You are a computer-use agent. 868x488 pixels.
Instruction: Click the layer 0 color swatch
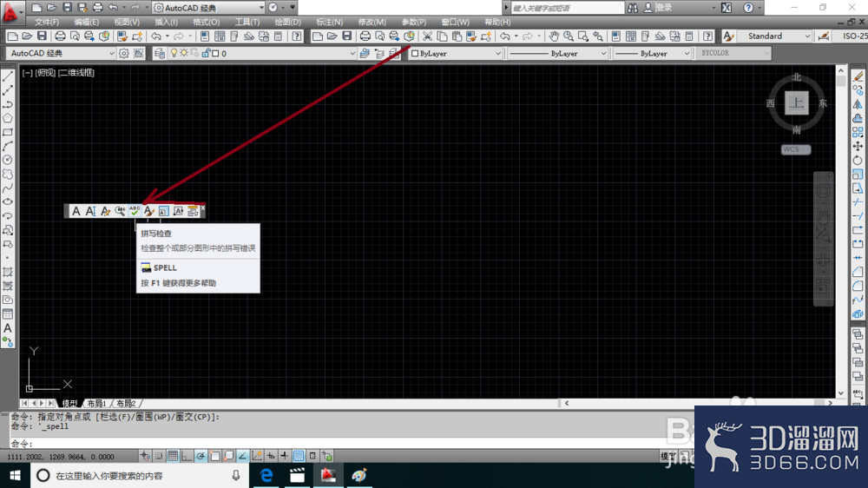pyautogui.click(x=215, y=53)
